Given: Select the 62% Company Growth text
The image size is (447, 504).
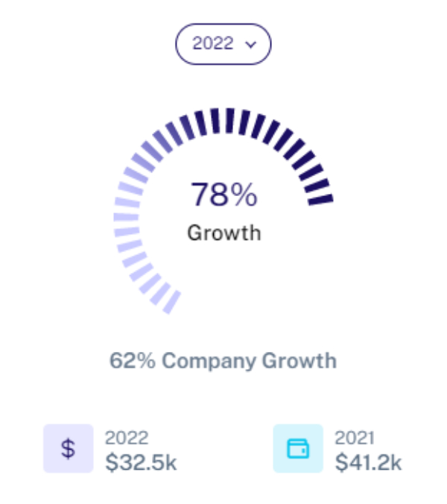Looking at the screenshot, I should pos(223,361).
